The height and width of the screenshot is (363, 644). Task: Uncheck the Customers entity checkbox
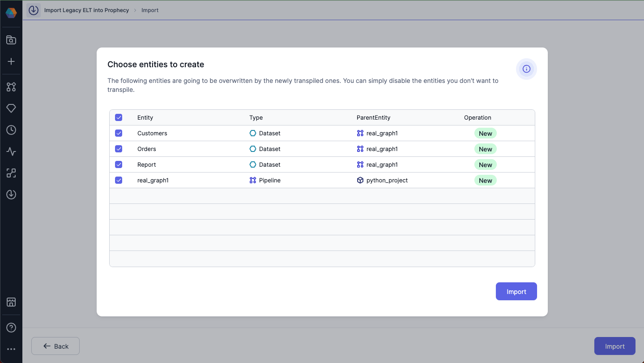tap(119, 133)
